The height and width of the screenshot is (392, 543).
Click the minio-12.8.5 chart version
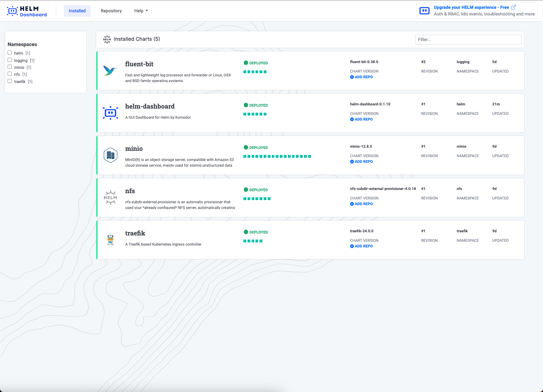[x=361, y=146]
